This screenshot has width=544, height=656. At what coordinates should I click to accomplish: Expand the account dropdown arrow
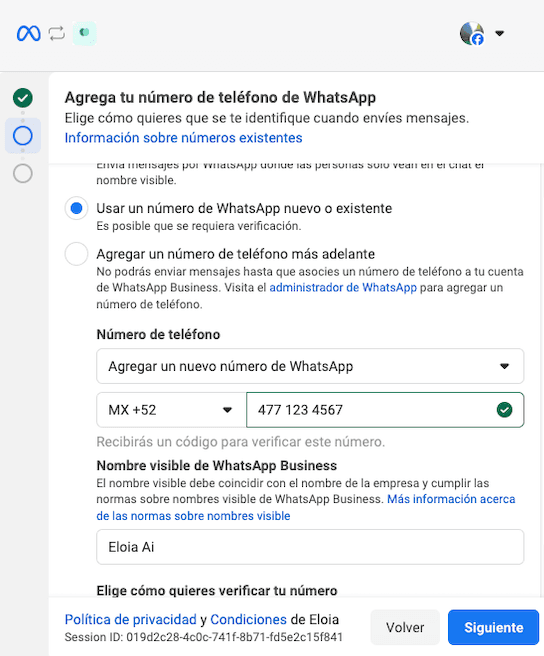coord(500,33)
